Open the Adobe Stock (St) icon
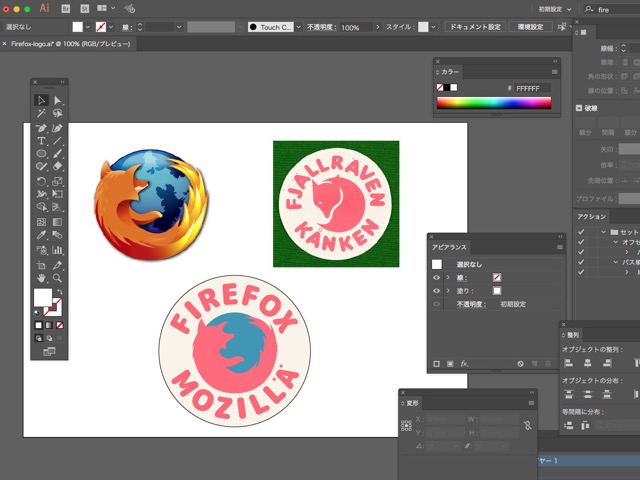640x480 pixels. [x=84, y=9]
